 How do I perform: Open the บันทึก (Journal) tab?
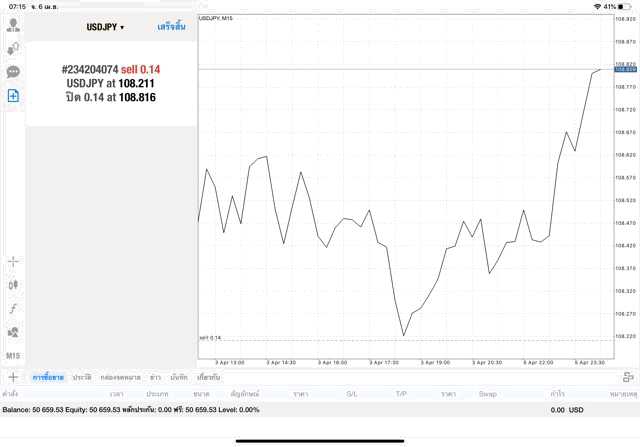click(179, 377)
